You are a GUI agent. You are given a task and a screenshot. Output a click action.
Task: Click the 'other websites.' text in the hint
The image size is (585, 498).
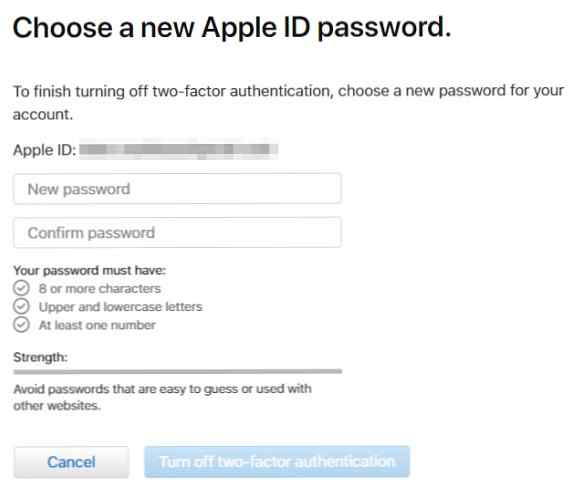click(57, 405)
